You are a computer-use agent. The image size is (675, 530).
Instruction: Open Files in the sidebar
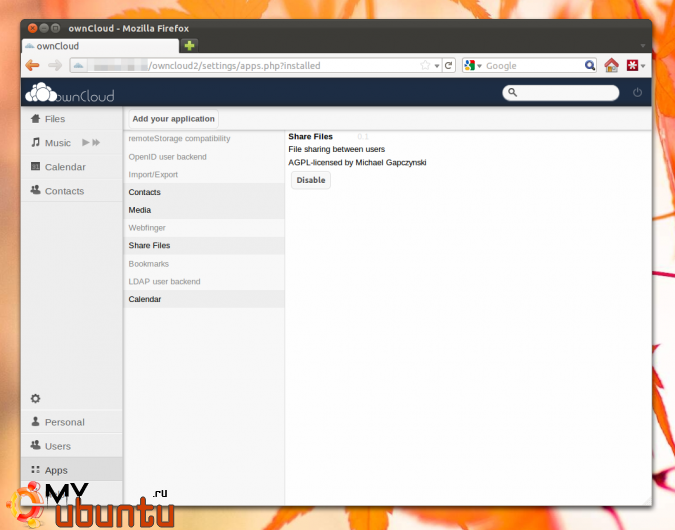coord(71,119)
